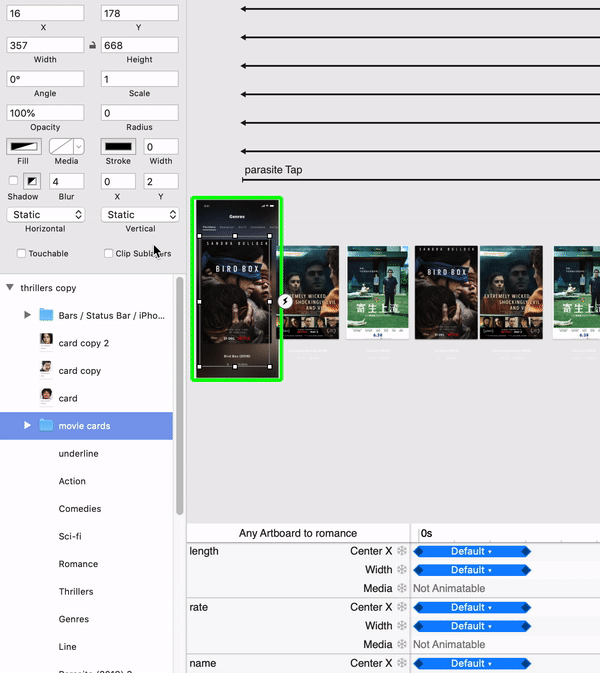The width and height of the screenshot is (600, 673).
Task: Click the Any Artboard to romance header
Action: (298, 533)
